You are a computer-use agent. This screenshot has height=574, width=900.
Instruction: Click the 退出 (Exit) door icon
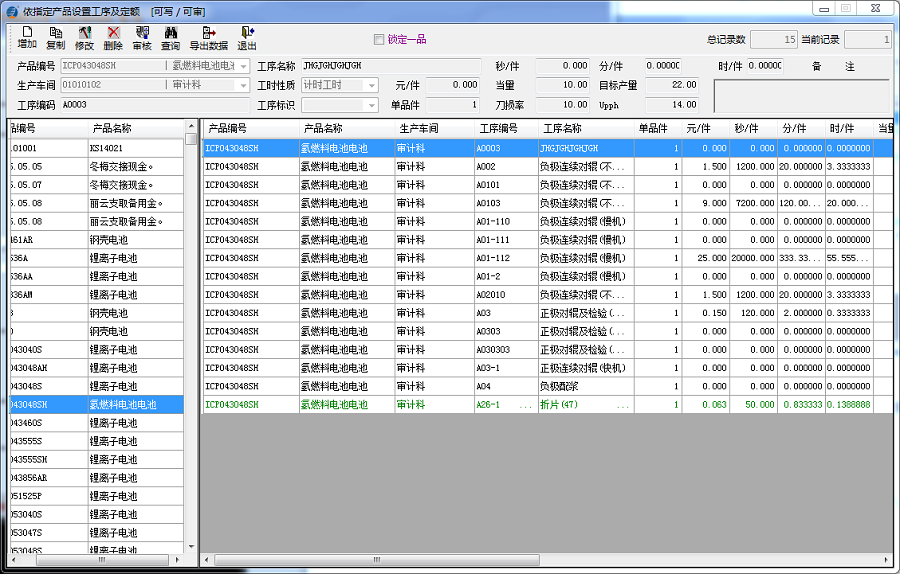(x=247, y=38)
